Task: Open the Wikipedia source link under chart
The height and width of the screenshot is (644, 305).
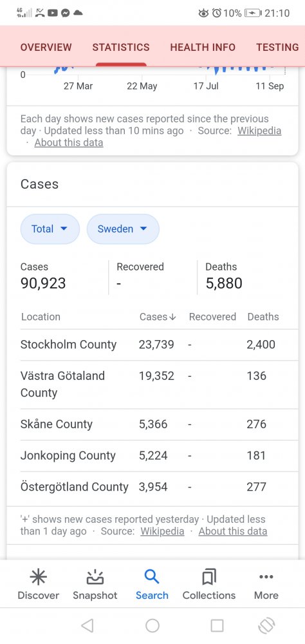Action: click(259, 131)
